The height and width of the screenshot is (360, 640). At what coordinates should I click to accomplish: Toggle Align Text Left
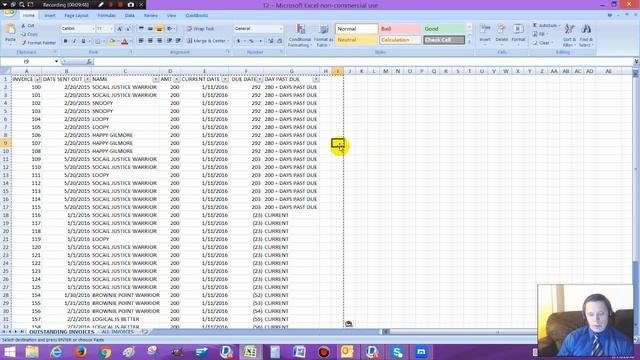click(x=141, y=41)
